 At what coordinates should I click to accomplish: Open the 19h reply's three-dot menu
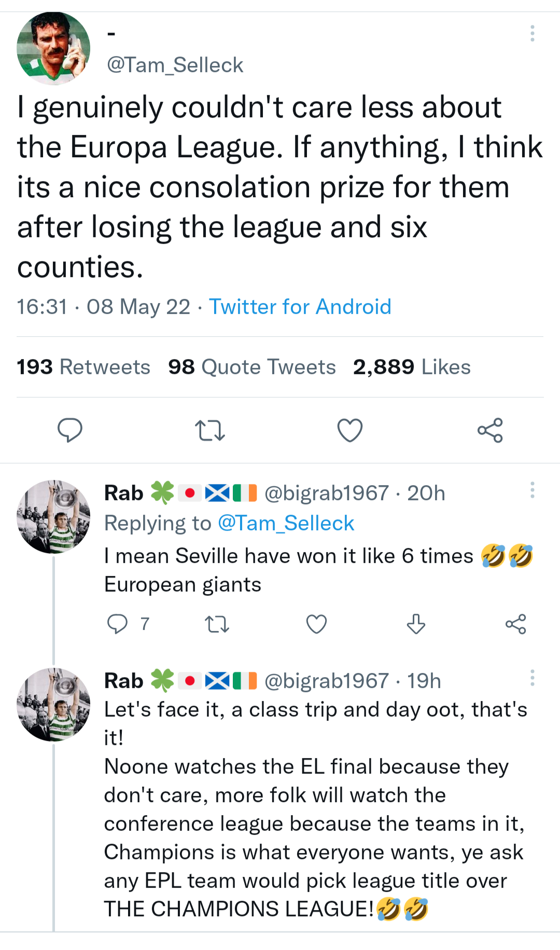tap(532, 678)
